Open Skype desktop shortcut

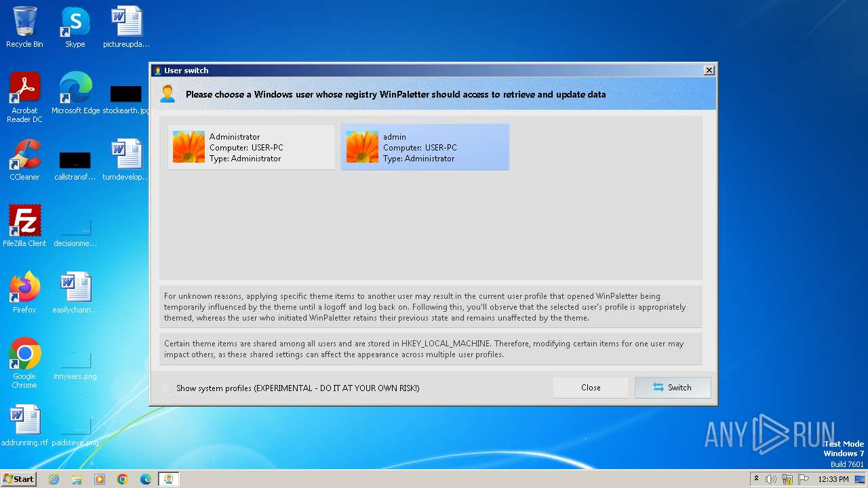click(x=75, y=27)
